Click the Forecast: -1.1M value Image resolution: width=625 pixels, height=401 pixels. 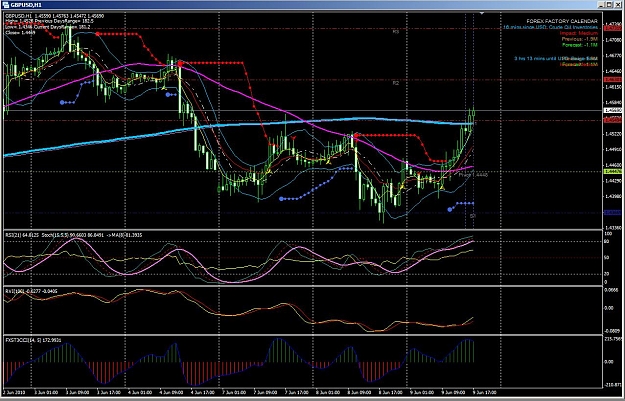579,45
